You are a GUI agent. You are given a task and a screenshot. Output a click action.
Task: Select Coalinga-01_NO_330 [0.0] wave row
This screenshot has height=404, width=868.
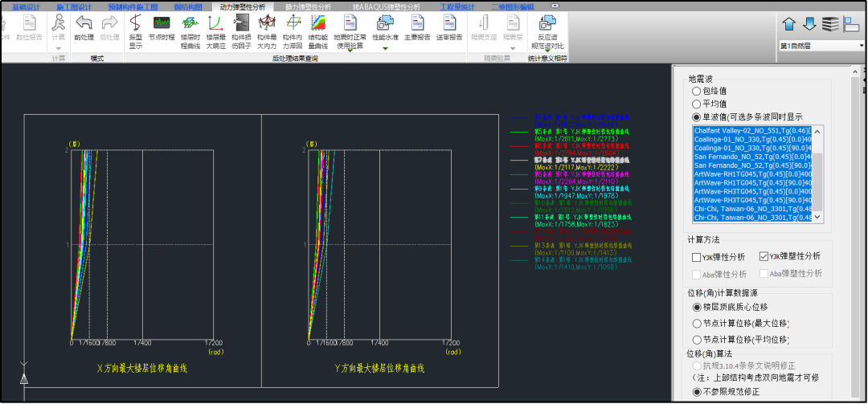[752, 140]
